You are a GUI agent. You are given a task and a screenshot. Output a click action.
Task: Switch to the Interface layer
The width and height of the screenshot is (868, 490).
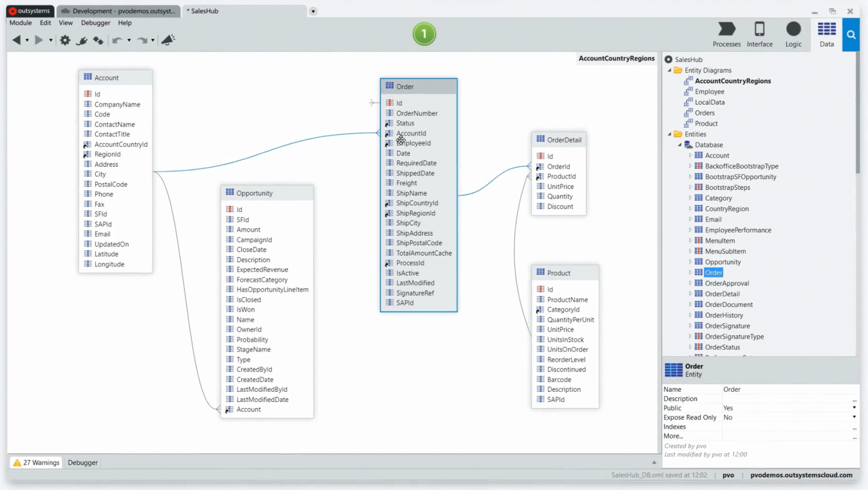(759, 34)
